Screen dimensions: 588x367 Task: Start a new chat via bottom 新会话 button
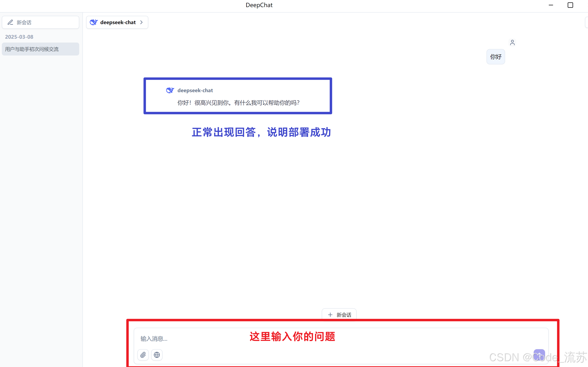click(x=343, y=315)
